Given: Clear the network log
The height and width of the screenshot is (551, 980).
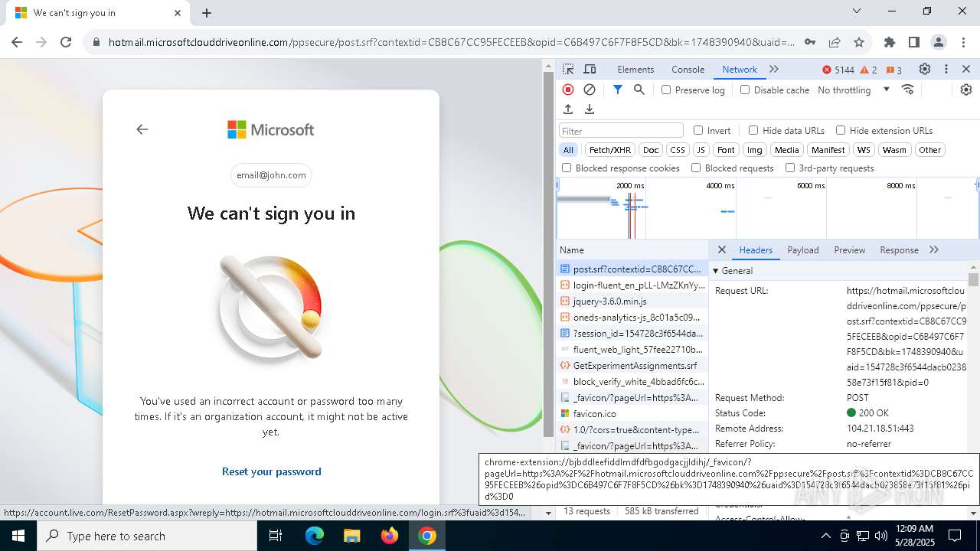Looking at the screenshot, I should pyautogui.click(x=590, y=90).
